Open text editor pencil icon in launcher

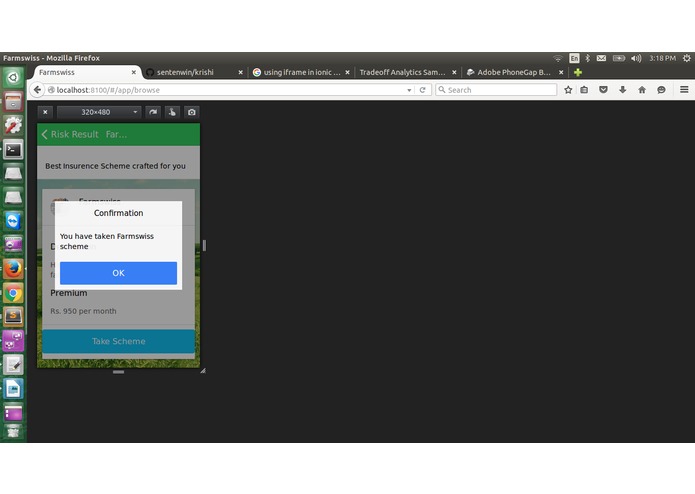click(x=13, y=365)
